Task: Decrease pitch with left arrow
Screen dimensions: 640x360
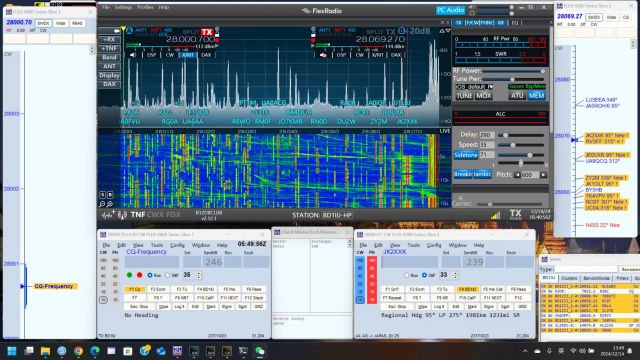Action: tap(518, 175)
